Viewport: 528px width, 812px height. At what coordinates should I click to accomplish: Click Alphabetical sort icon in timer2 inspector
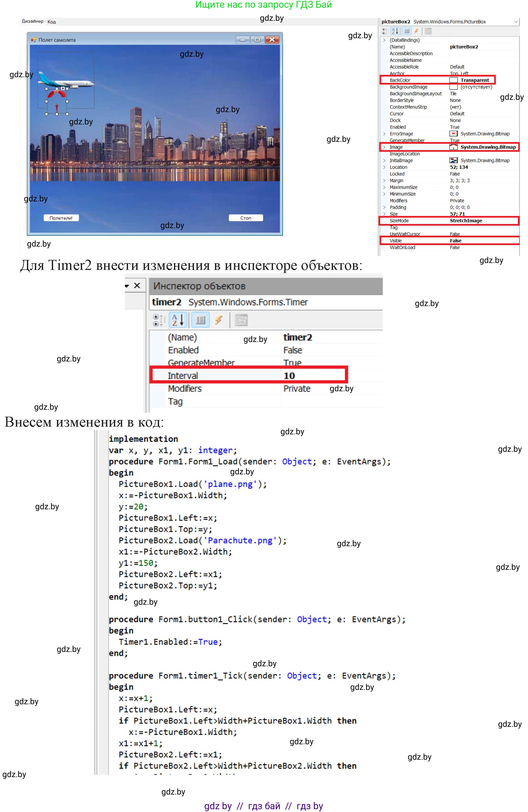tap(178, 320)
